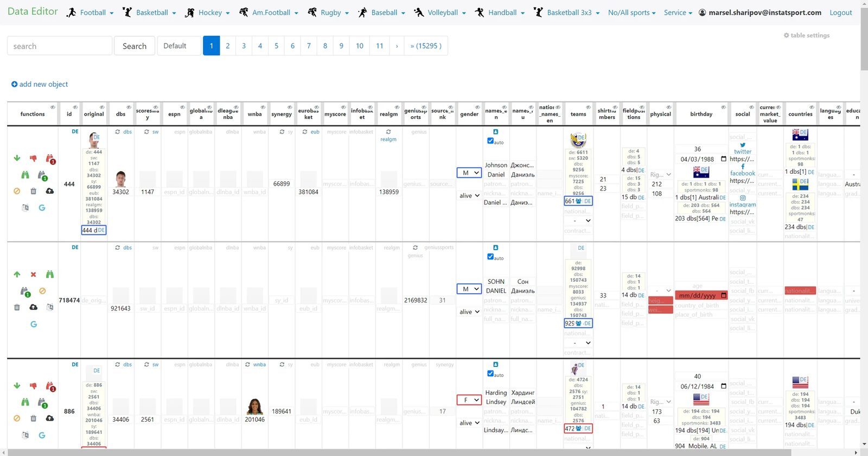The width and height of the screenshot is (868, 456).
Task: Click the red thumbs-down icon in row 444
Action: coord(33,158)
